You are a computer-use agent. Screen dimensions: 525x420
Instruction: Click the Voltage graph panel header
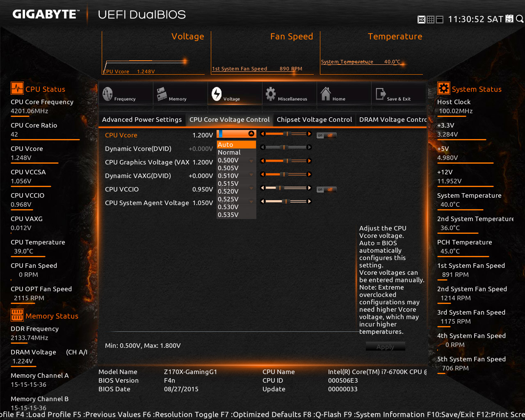(x=187, y=37)
